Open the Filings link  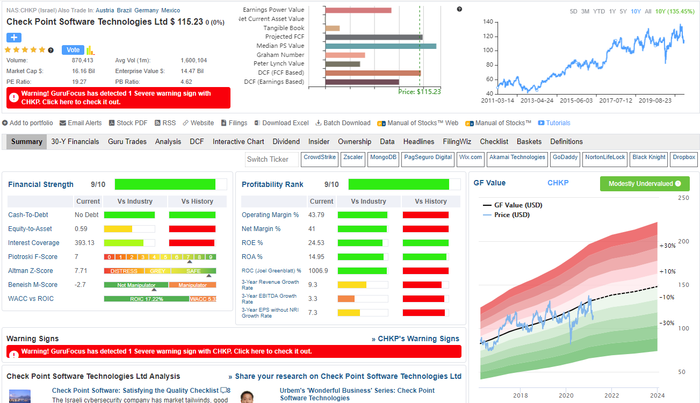coord(234,123)
